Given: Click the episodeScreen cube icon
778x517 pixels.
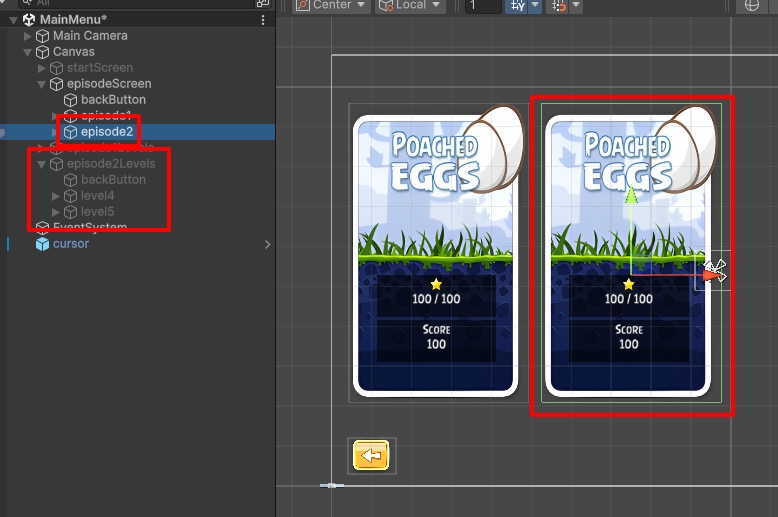Looking at the screenshot, I should (57, 84).
